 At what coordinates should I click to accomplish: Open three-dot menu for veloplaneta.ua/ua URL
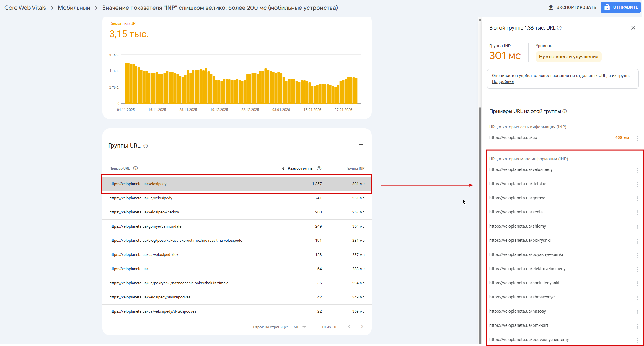(637, 138)
